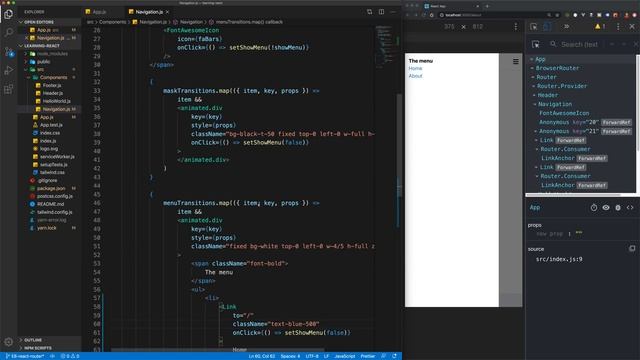Click the hamburger menu icon in preview
This screenshot has width=640, height=360.
click(x=516, y=61)
